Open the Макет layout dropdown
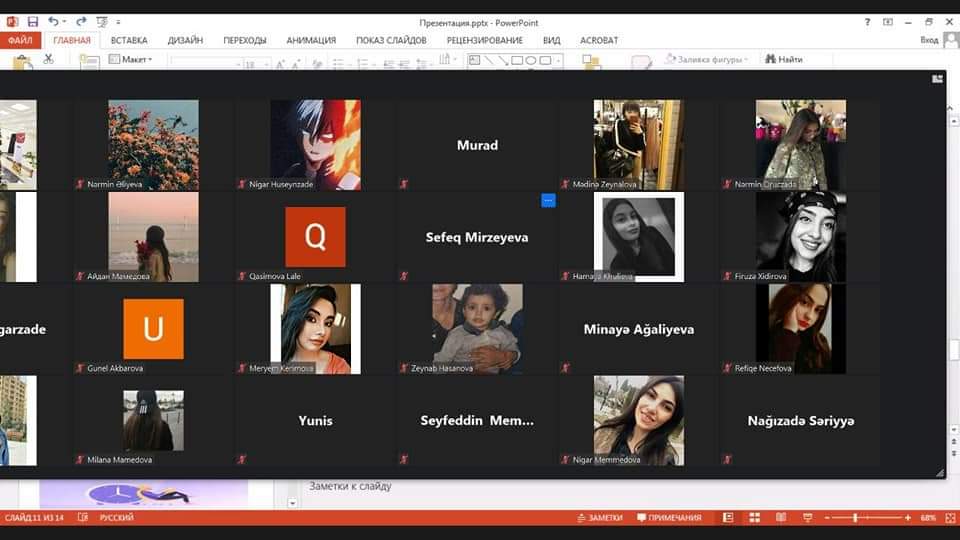The width and height of the screenshot is (960, 540). tap(130, 59)
